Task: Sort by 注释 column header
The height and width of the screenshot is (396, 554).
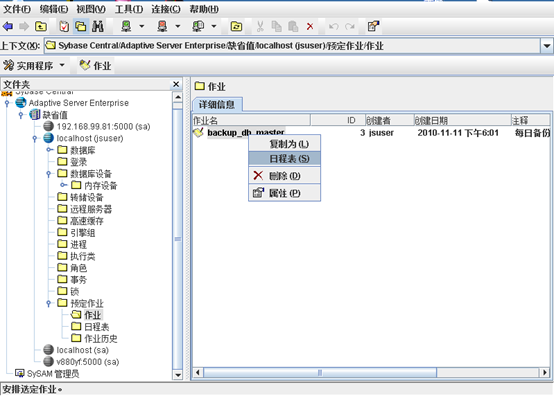Action: 530,120
